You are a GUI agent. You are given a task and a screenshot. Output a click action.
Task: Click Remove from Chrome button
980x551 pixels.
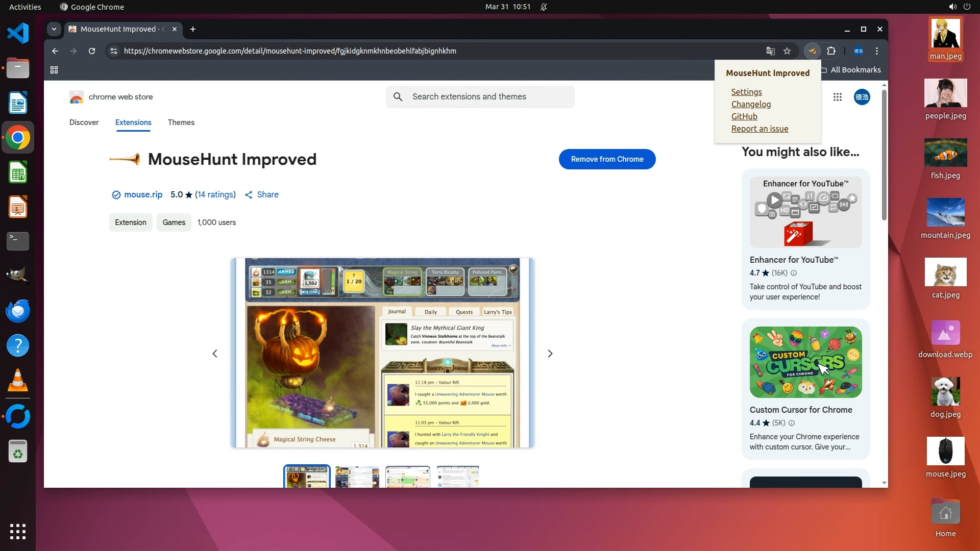607,159
